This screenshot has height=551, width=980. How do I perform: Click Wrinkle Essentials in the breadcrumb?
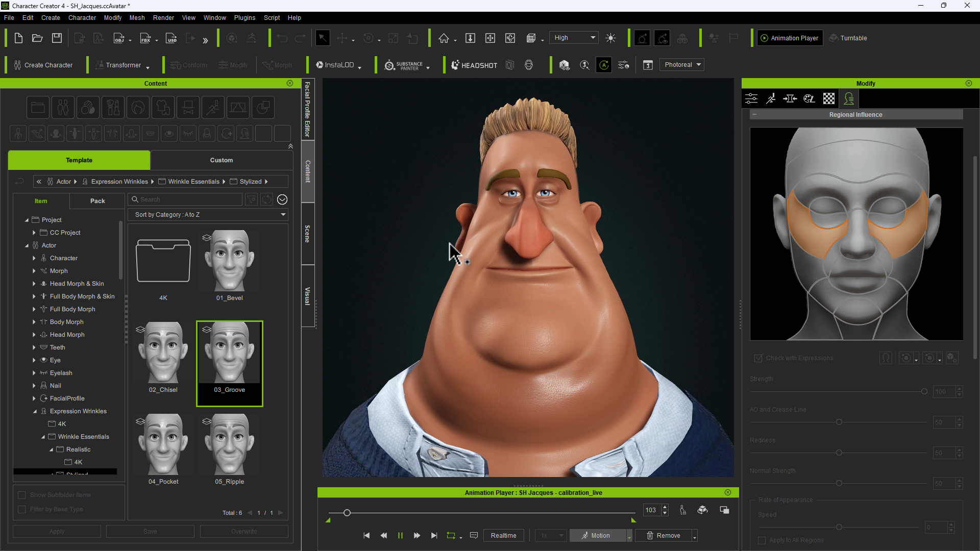(193, 182)
